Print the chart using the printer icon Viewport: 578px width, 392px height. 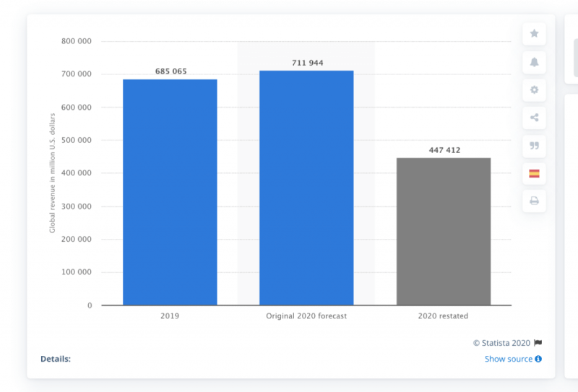(x=534, y=201)
